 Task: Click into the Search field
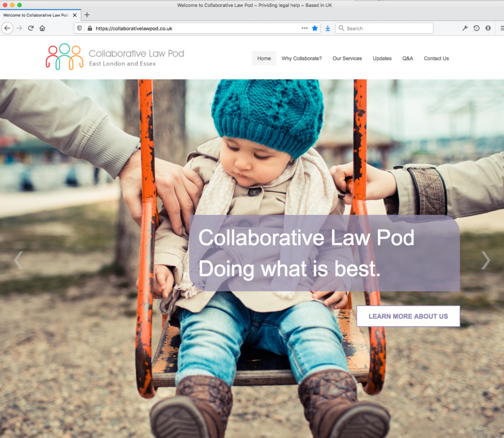point(384,28)
